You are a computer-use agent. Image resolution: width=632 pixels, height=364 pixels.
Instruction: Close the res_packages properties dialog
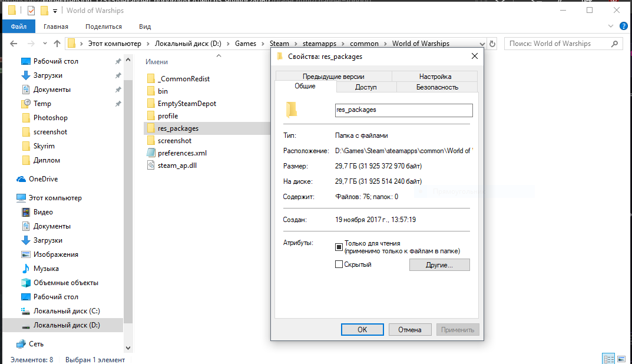[474, 56]
